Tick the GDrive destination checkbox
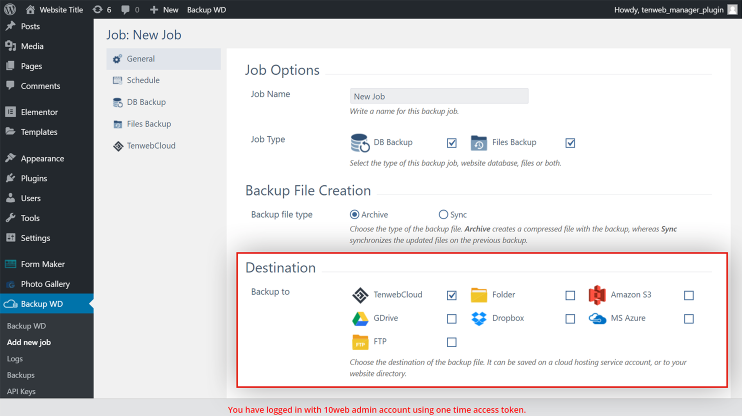 pos(452,319)
